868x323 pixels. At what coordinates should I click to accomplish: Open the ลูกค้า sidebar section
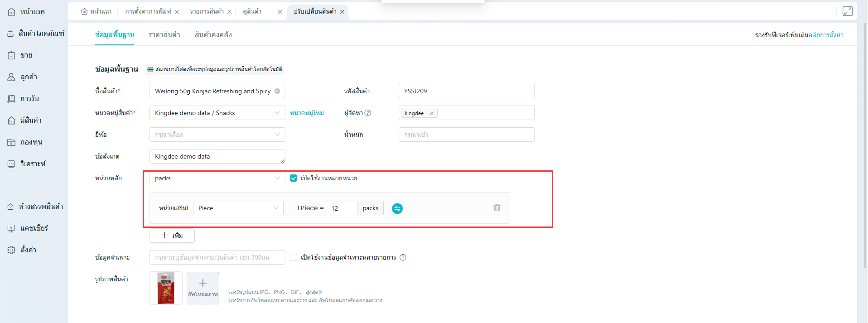29,77
